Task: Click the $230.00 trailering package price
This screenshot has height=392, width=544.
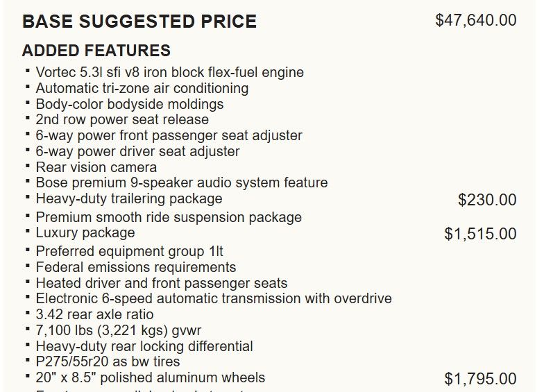Action: pyautogui.click(x=487, y=200)
